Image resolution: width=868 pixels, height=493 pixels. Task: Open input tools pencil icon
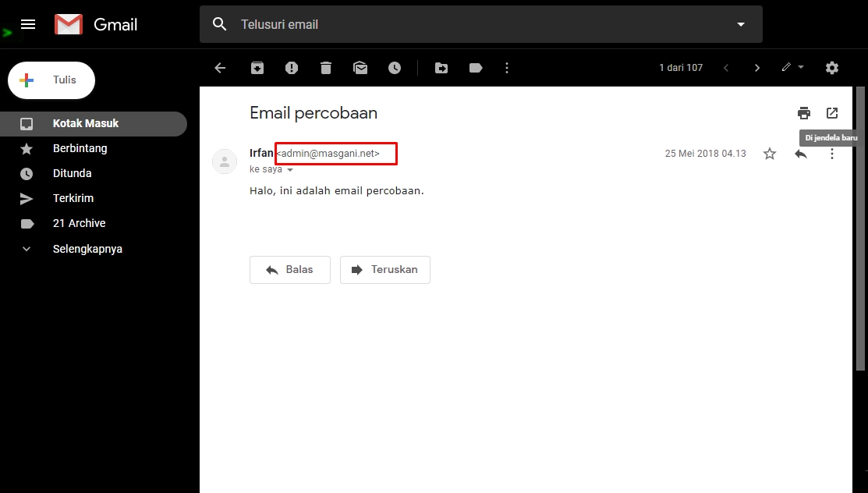786,67
